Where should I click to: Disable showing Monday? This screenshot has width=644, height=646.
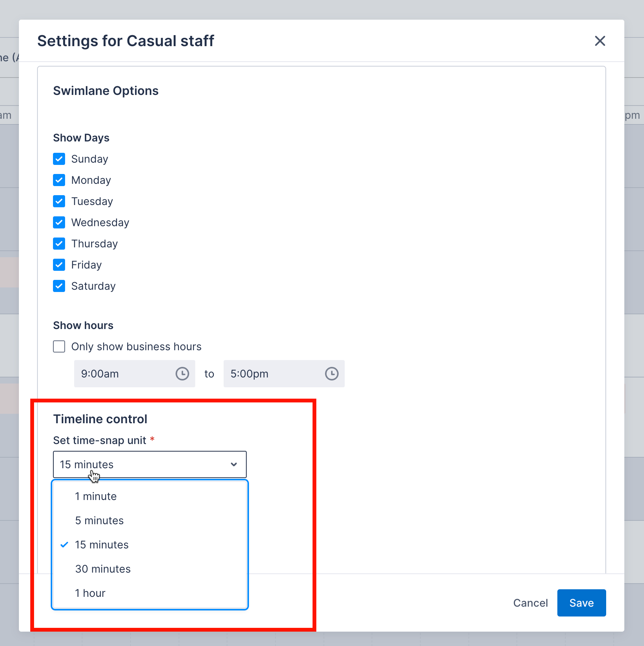(x=59, y=180)
